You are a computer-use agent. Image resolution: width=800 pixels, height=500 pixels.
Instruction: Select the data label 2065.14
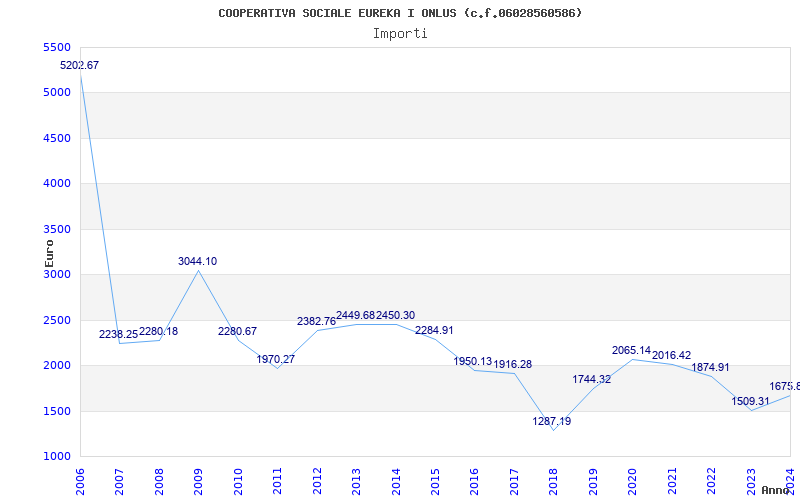(x=632, y=351)
